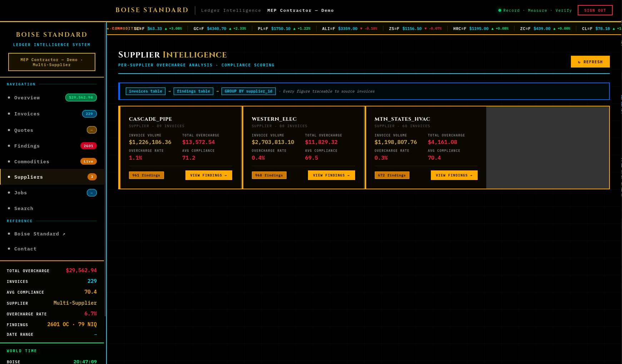Click the 672 findings badge
Viewport: 622px width, 364px height.
[x=392, y=175]
